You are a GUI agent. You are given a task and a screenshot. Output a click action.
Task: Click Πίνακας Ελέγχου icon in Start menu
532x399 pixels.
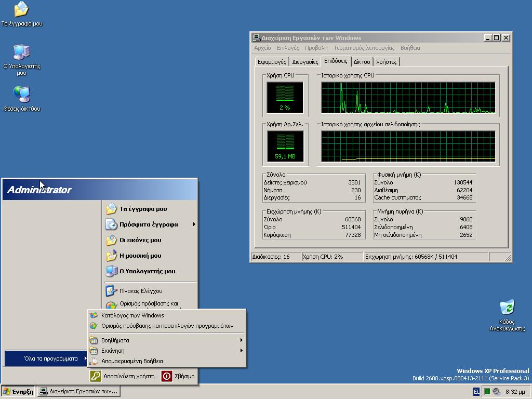click(111, 291)
